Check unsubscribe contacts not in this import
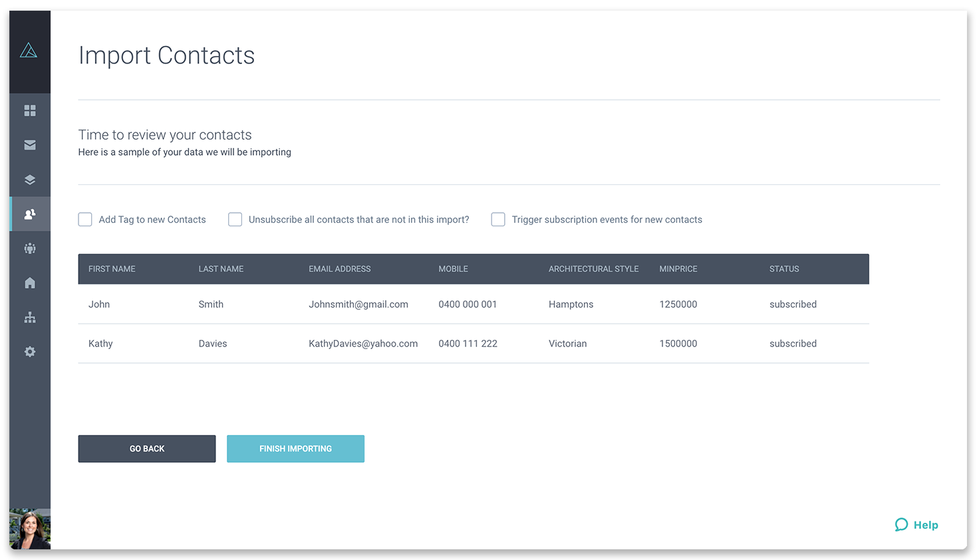 tap(235, 219)
